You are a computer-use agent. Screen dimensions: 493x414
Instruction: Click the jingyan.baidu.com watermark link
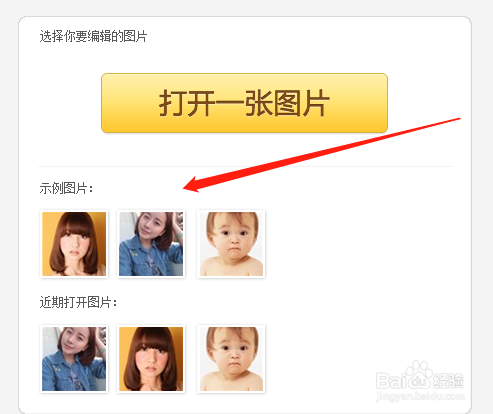420,396
